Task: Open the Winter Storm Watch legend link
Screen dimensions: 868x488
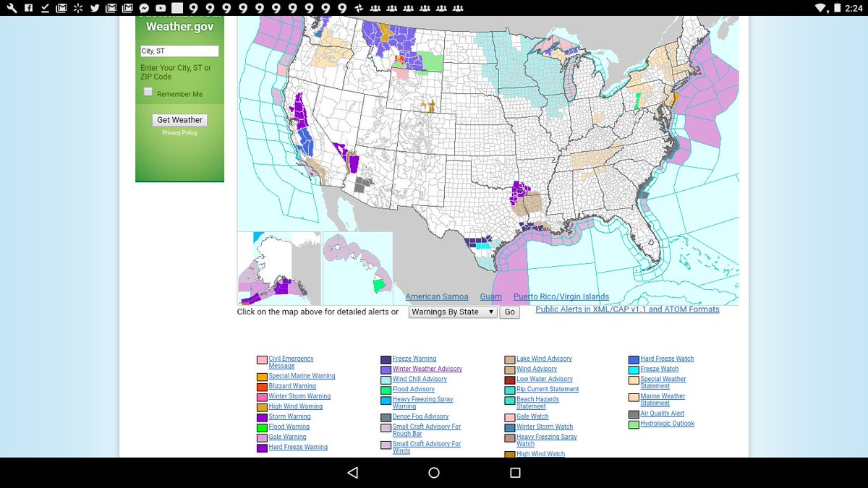Action: click(545, 427)
